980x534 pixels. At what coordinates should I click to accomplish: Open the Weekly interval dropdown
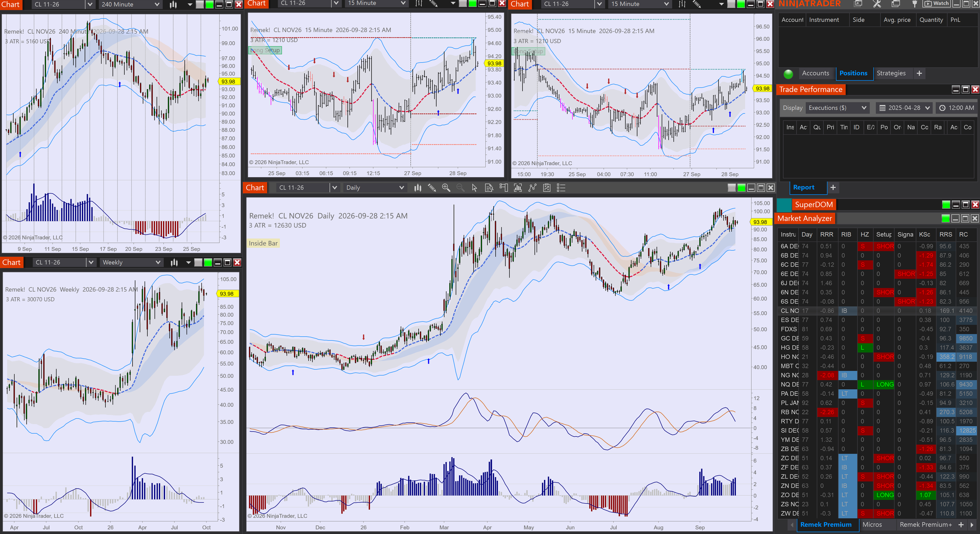pos(131,262)
